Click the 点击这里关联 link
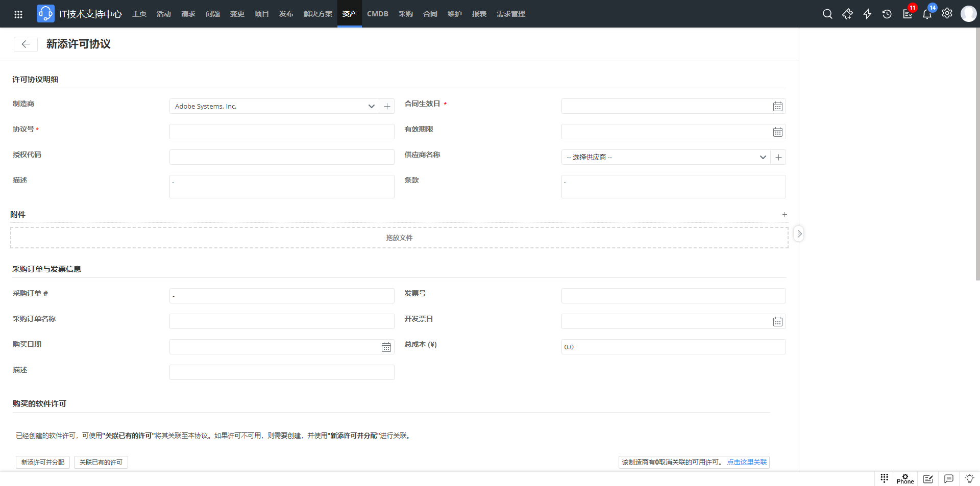980x486 pixels. click(x=747, y=462)
